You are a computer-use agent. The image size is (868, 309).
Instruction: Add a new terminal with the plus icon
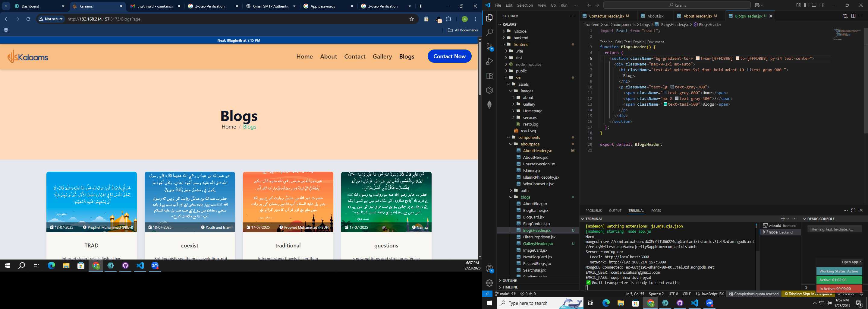[x=783, y=218]
